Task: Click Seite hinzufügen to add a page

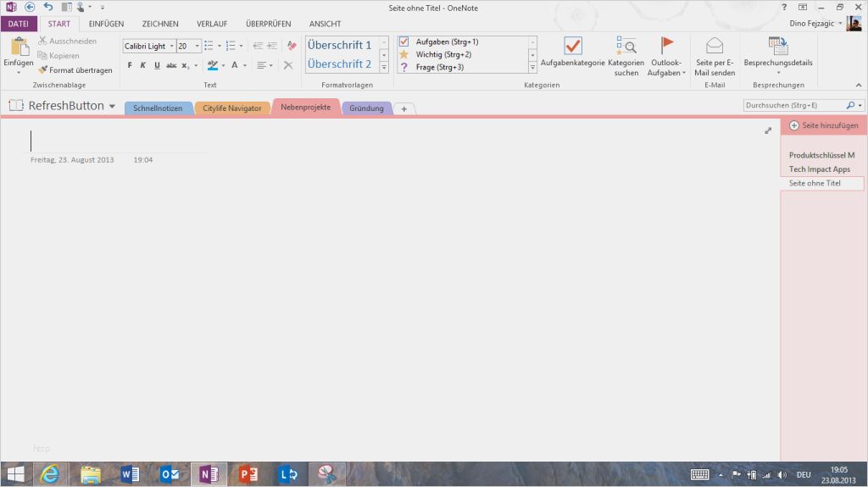Action: (823, 125)
